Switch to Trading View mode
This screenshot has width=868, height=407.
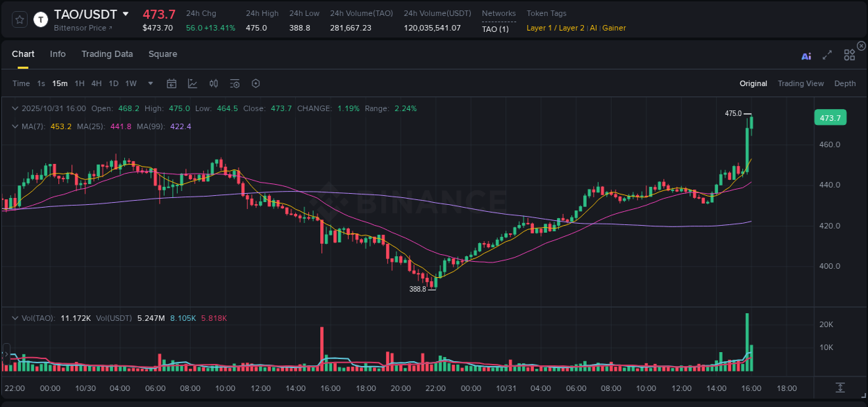coord(801,83)
